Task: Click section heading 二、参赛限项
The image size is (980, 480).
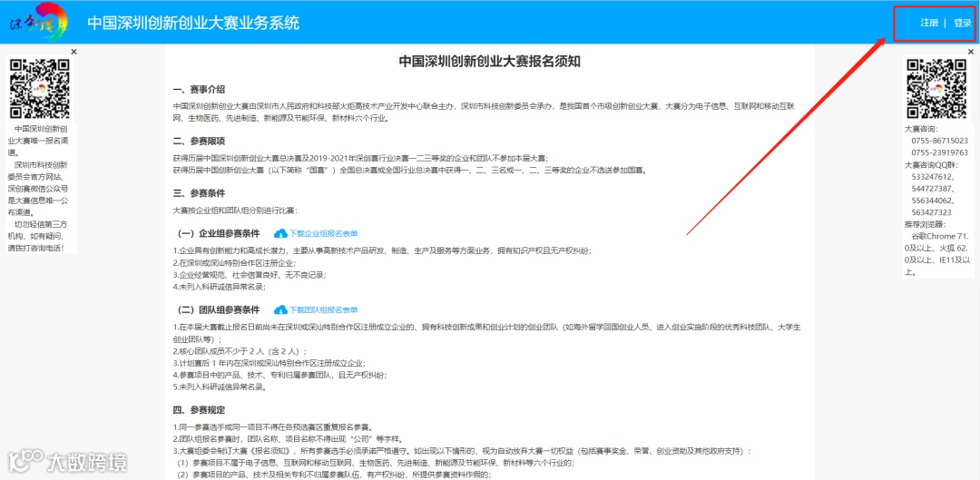Action: (x=200, y=142)
